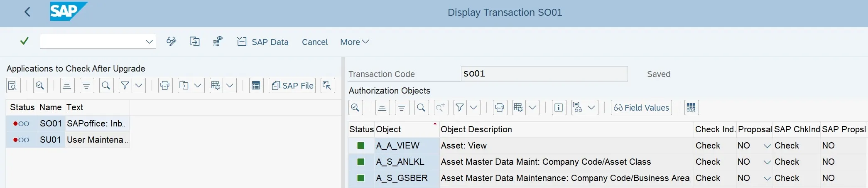Click the back arrow in the header
The height and width of the screenshot is (188, 868).
tap(27, 12)
